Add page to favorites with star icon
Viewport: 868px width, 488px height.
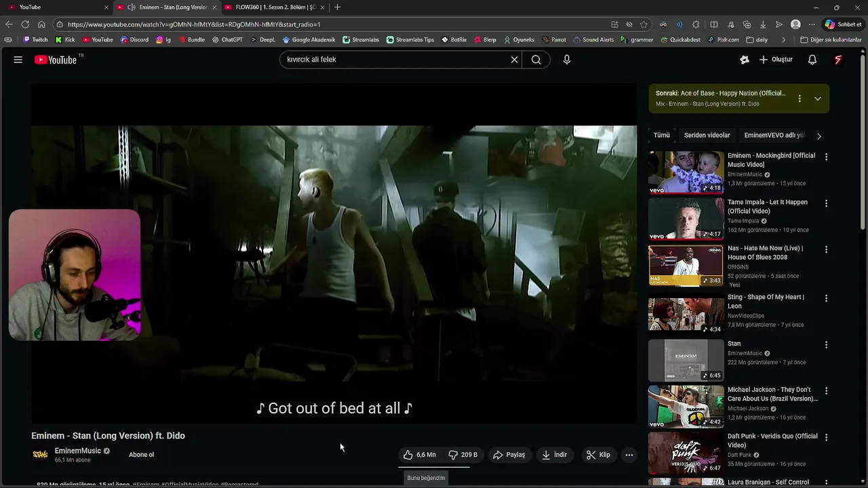point(644,24)
